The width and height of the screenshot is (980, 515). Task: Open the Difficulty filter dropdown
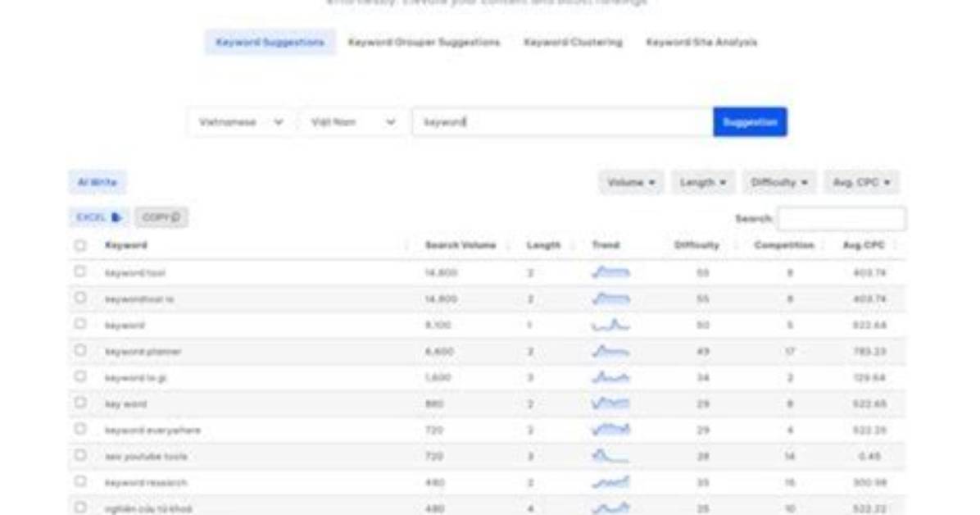click(778, 182)
